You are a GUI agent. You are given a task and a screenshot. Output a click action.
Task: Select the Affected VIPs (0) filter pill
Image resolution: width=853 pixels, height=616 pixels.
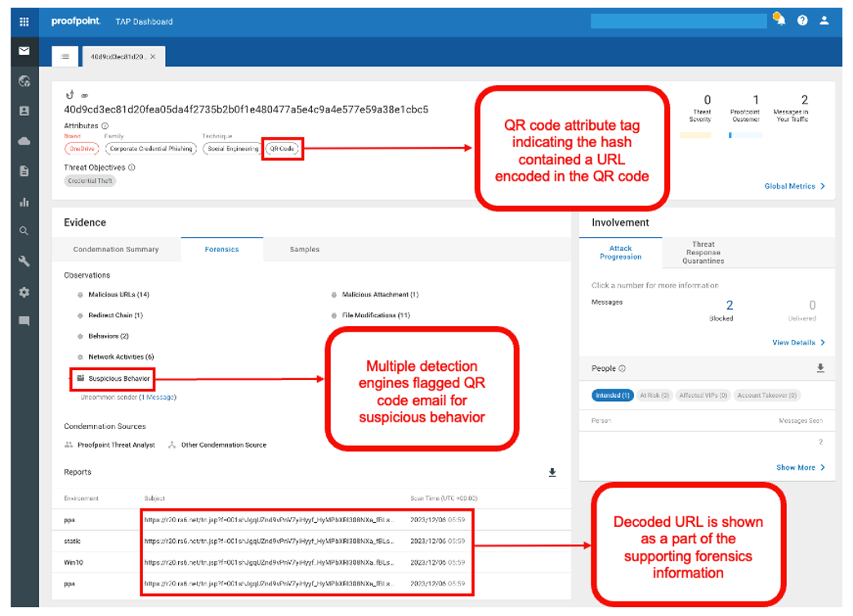[x=703, y=395]
